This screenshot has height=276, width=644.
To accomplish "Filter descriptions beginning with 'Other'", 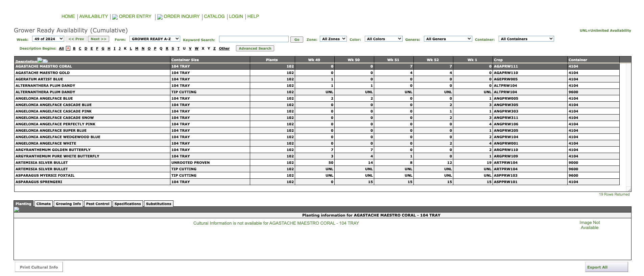I will pos(224,48).
